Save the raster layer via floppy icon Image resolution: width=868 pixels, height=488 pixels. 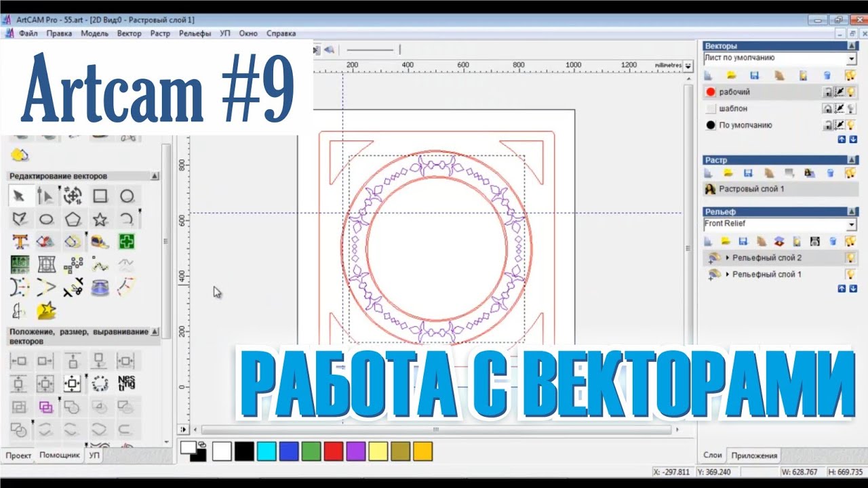tap(748, 173)
